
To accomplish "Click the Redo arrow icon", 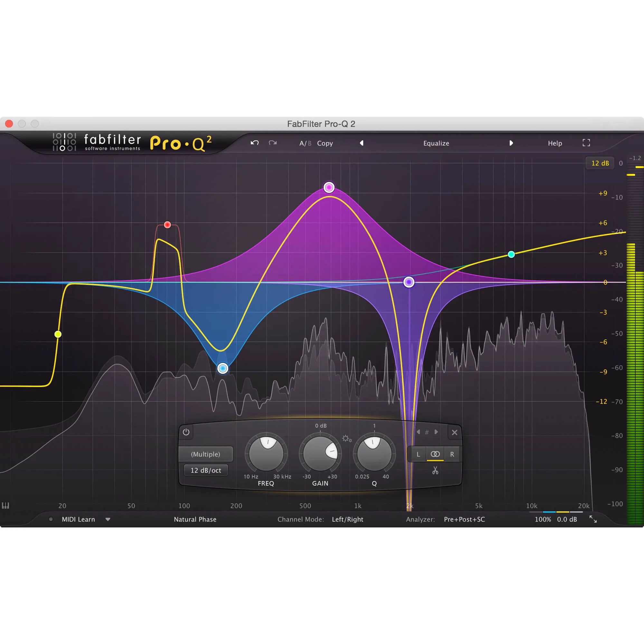I will (273, 143).
